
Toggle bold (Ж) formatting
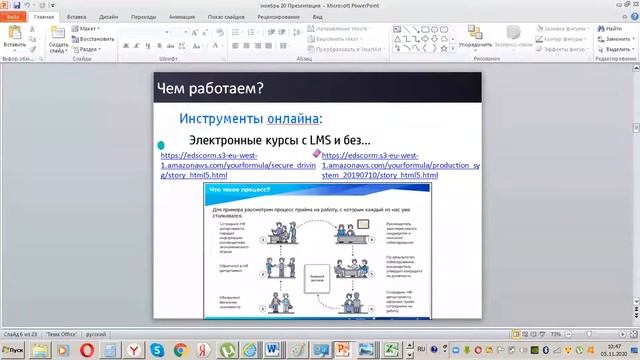(x=126, y=46)
